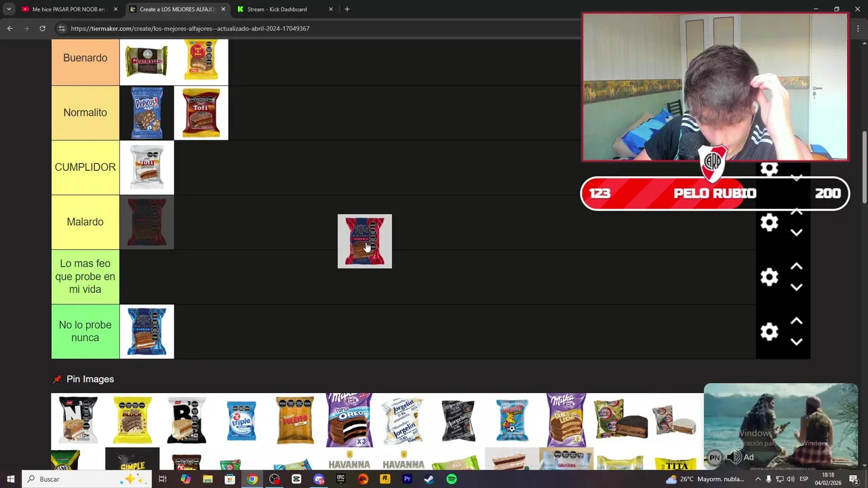Select red Tofi alfajor in Normalito row
The height and width of the screenshot is (488, 868).
(x=201, y=113)
